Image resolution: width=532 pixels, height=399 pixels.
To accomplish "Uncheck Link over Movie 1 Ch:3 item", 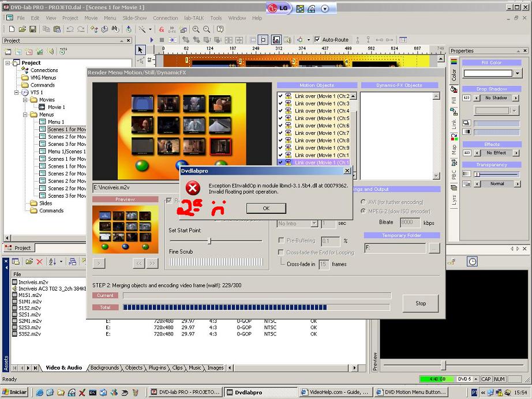I will pyautogui.click(x=280, y=103).
